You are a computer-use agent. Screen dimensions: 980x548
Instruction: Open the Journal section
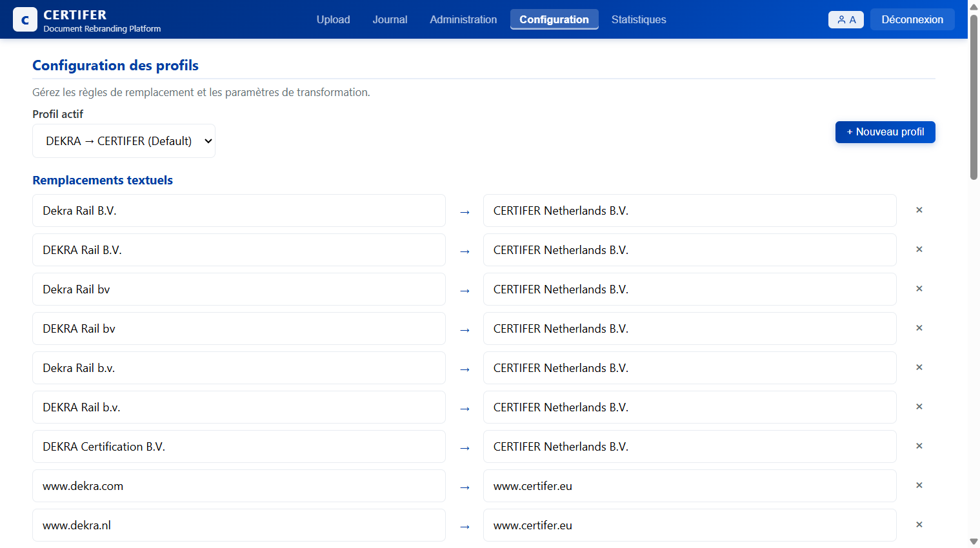390,19
